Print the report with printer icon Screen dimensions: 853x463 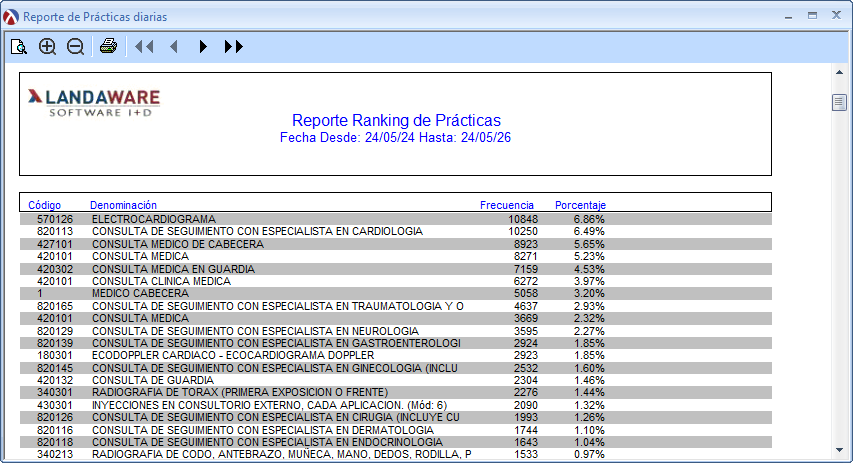108,46
